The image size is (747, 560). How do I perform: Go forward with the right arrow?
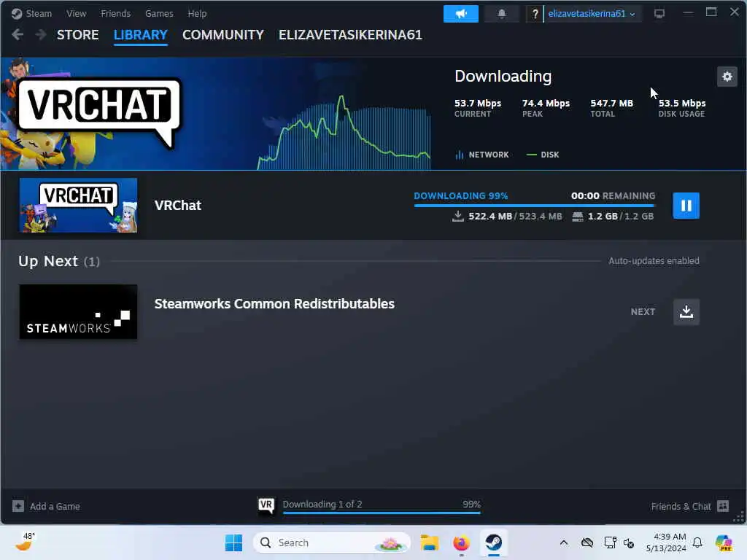[41, 34]
